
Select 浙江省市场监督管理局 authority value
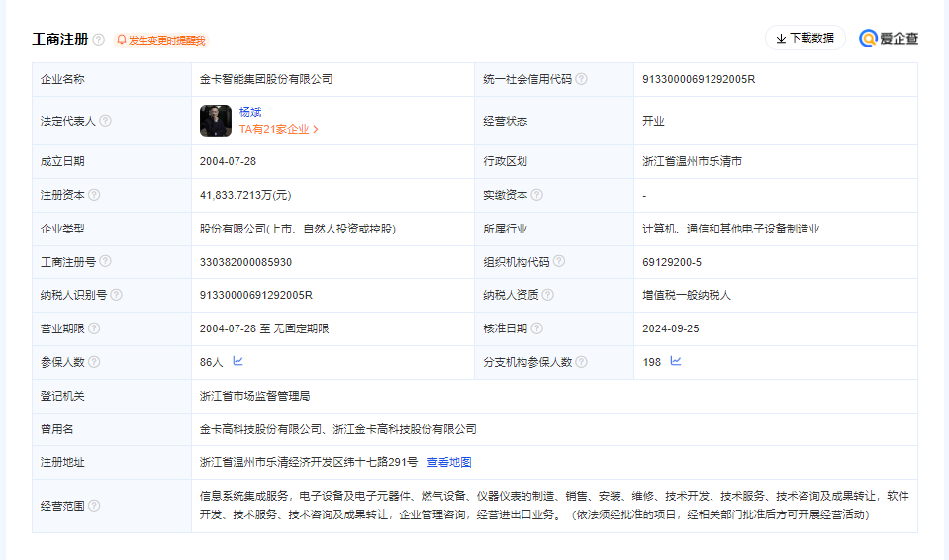point(254,396)
